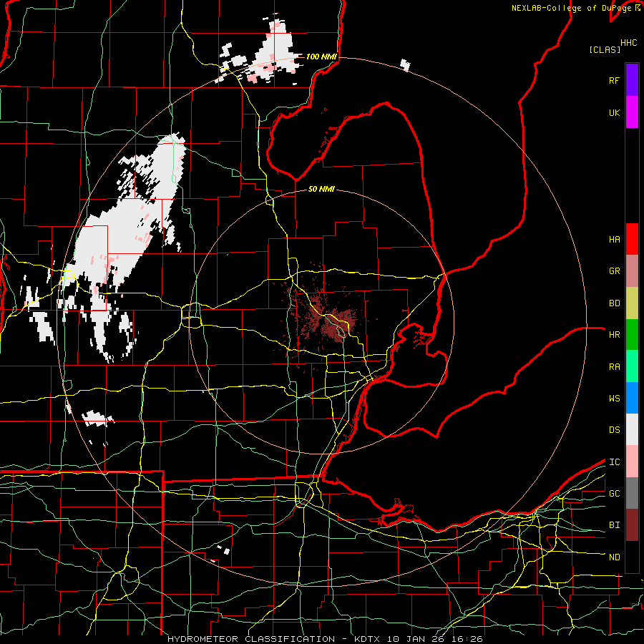Screen dimensions: 644x644
Task: Click the RA legend label
Action: click(614, 366)
